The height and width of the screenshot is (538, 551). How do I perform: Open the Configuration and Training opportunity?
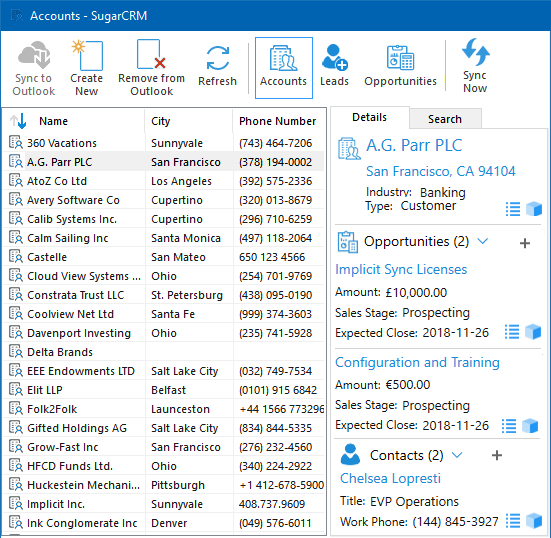coord(417,362)
